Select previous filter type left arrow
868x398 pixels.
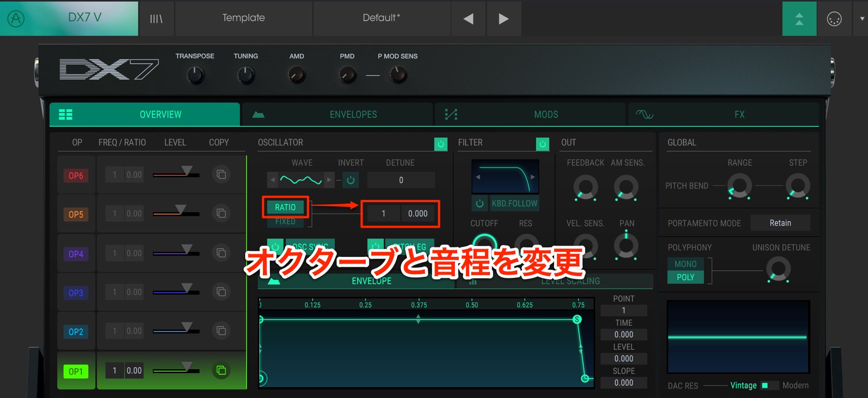[x=478, y=177]
